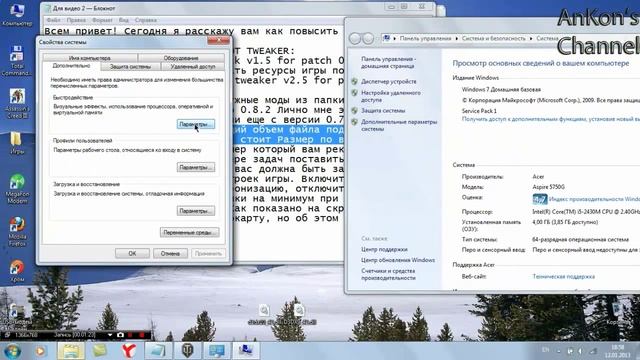Image resolution: width=640 pixels, height=360 pixels.
Task: Switch to Защита системы tab in dialog
Action: (x=130, y=67)
